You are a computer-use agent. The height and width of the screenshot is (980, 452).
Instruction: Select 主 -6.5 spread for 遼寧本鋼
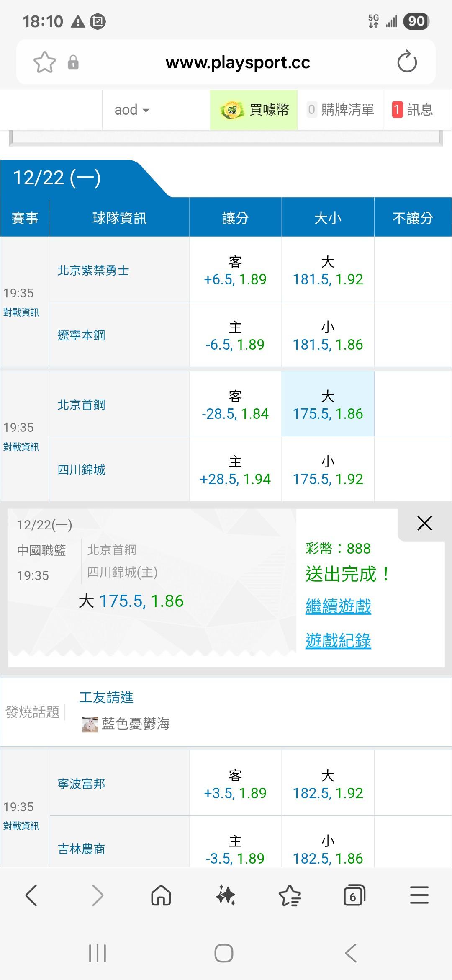(x=235, y=335)
